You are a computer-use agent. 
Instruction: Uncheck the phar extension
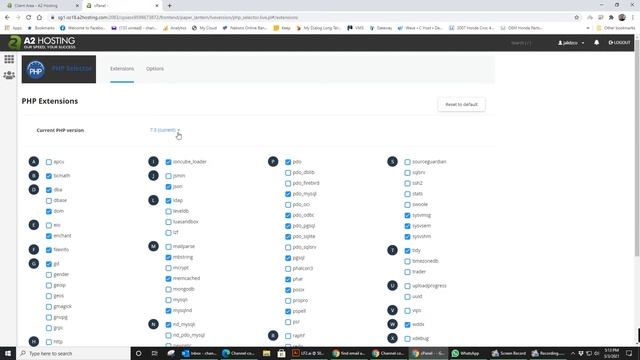288,280
